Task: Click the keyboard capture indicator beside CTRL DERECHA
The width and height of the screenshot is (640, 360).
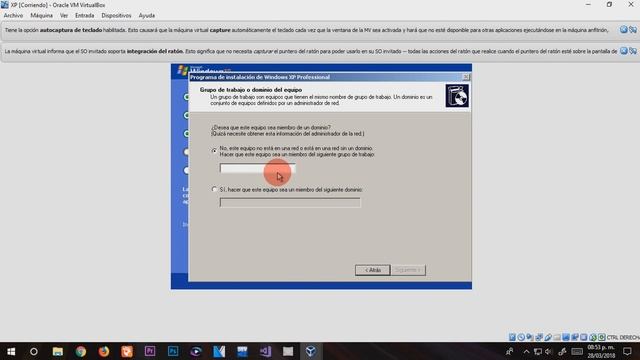Action: (602, 337)
